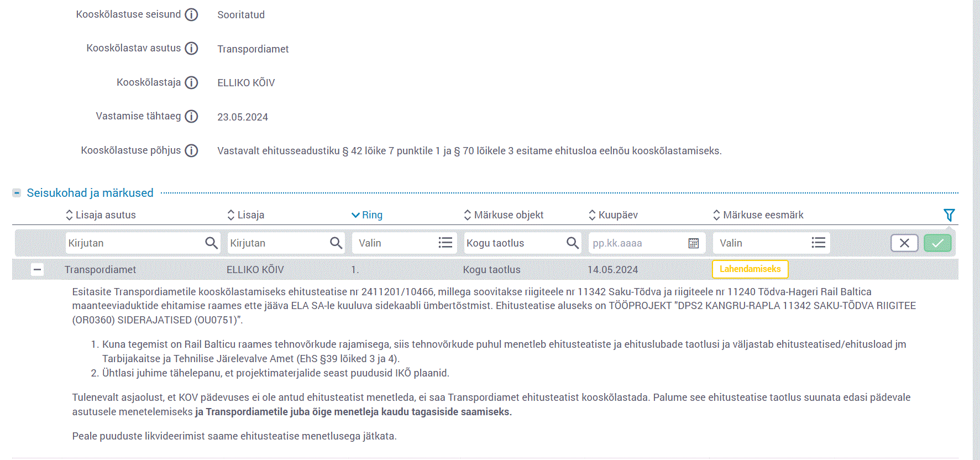This screenshot has height=460, width=980.
Task: Clear filters with the X button
Action: [x=904, y=243]
